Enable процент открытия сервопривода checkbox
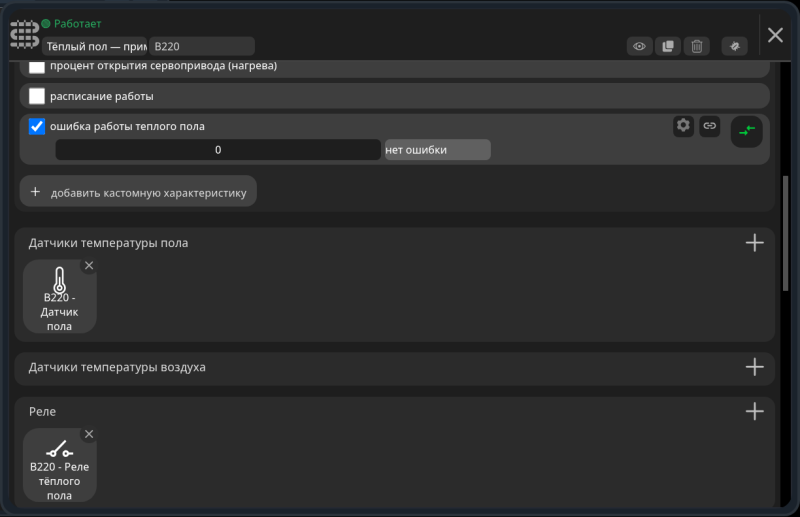The height and width of the screenshot is (517, 800). [x=37, y=66]
